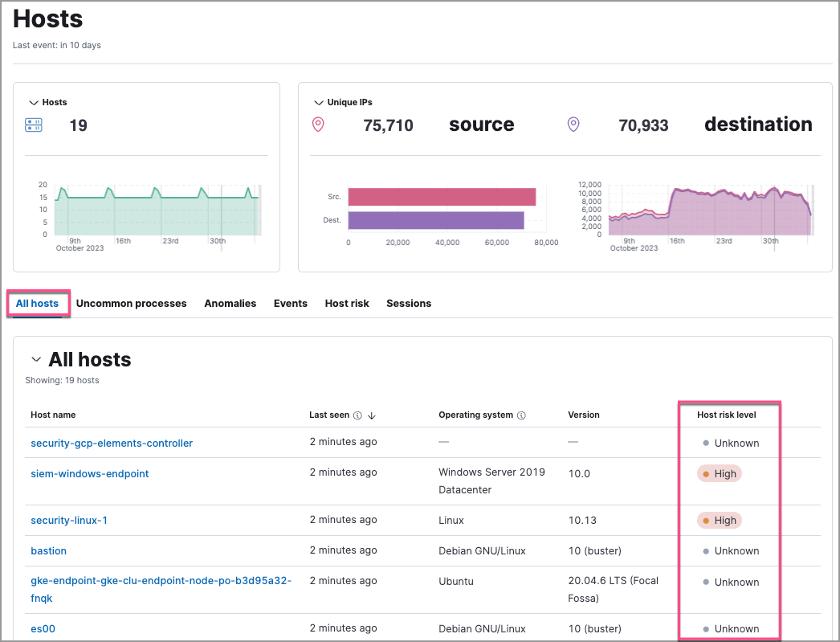Click the Events tab
This screenshot has height=642, width=840.
pyautogui.click(x=290, y=304)
